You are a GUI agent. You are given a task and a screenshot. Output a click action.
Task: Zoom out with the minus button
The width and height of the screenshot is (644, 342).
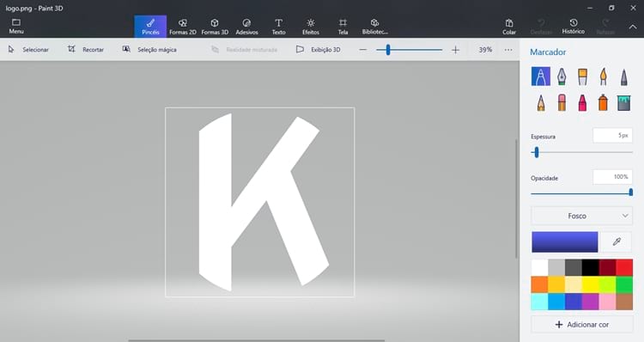point(362,50)
